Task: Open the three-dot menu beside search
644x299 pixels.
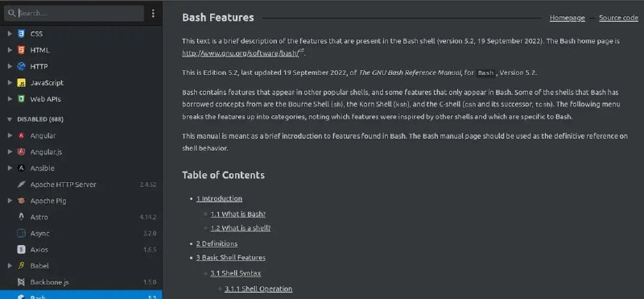Action: [153, 13]
